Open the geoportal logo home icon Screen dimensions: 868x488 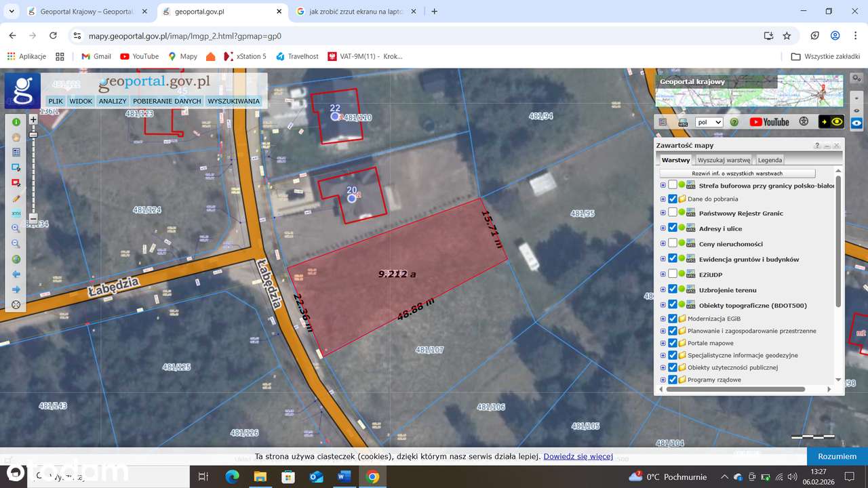coord(23,91)
